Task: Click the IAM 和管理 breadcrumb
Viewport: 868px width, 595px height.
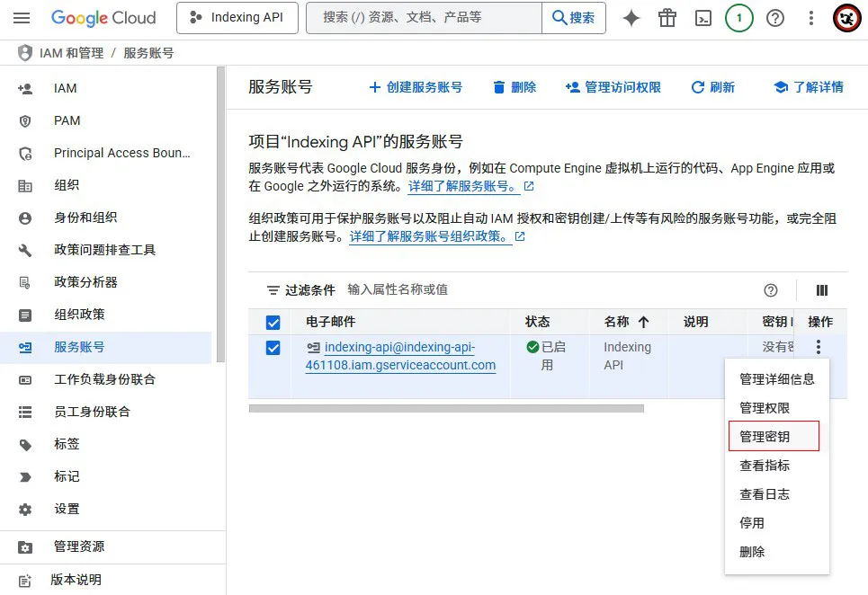Action: coord(71,53)
